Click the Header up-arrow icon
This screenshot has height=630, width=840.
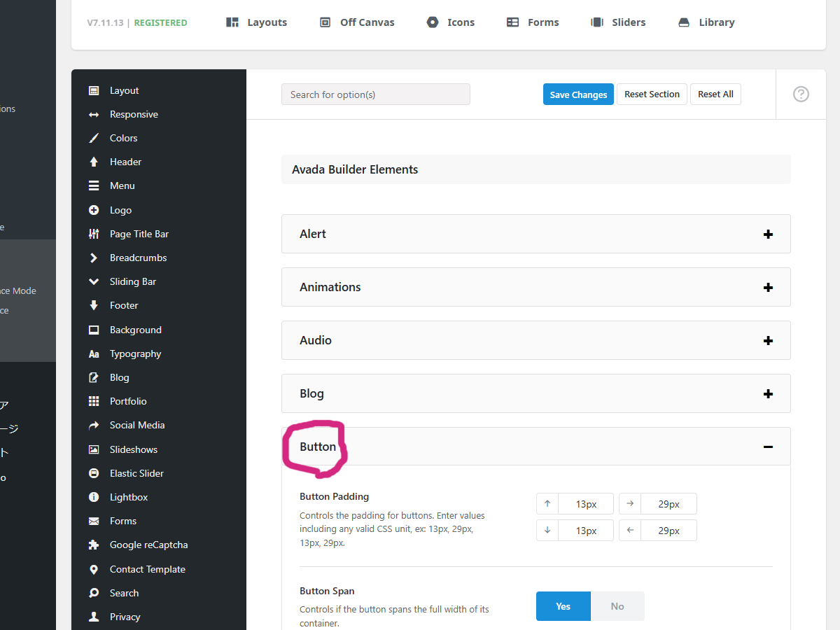(94, 162)
